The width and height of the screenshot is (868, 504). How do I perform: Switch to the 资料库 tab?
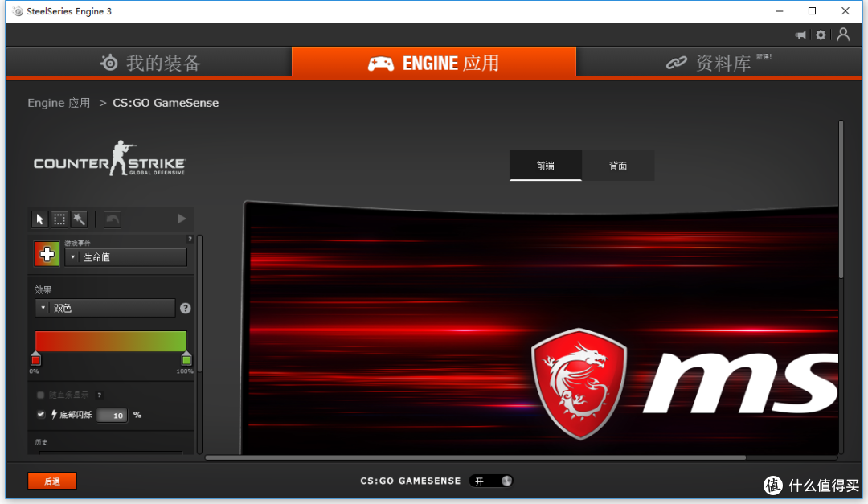tap(719, 63)
